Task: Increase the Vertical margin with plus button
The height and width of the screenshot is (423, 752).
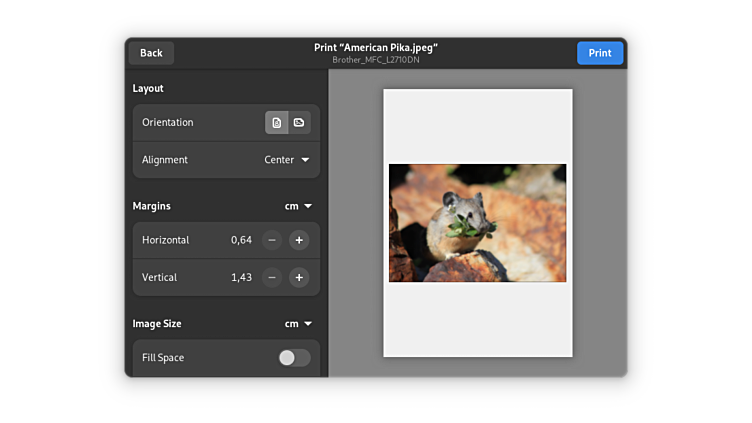Action: (x=299, y=277)
